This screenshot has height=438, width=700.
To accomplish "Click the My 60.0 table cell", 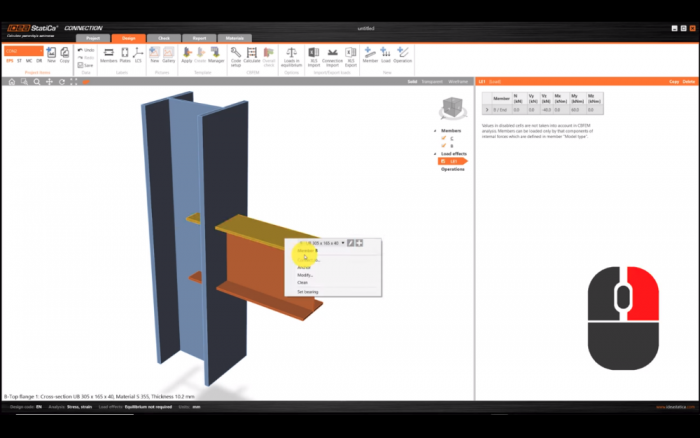I will click(577, 109).
